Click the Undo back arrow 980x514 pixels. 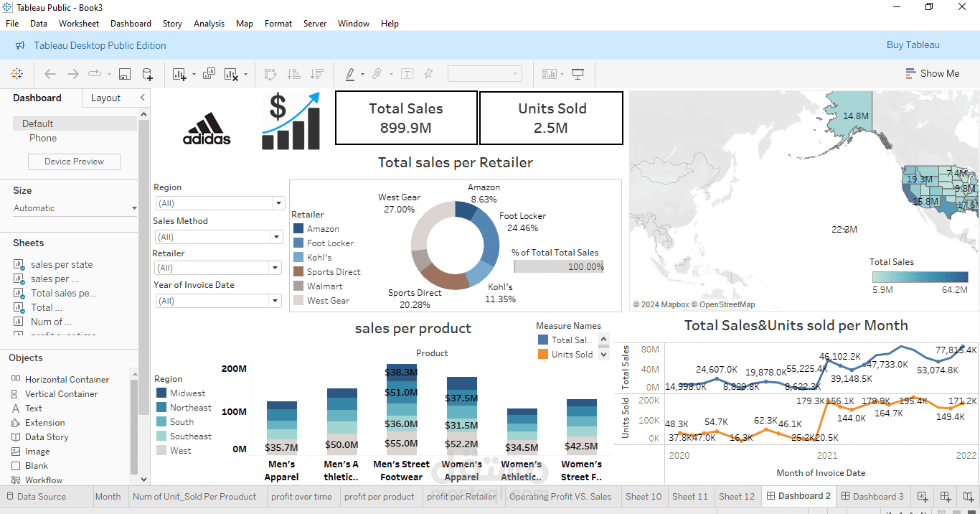[50, 74]
